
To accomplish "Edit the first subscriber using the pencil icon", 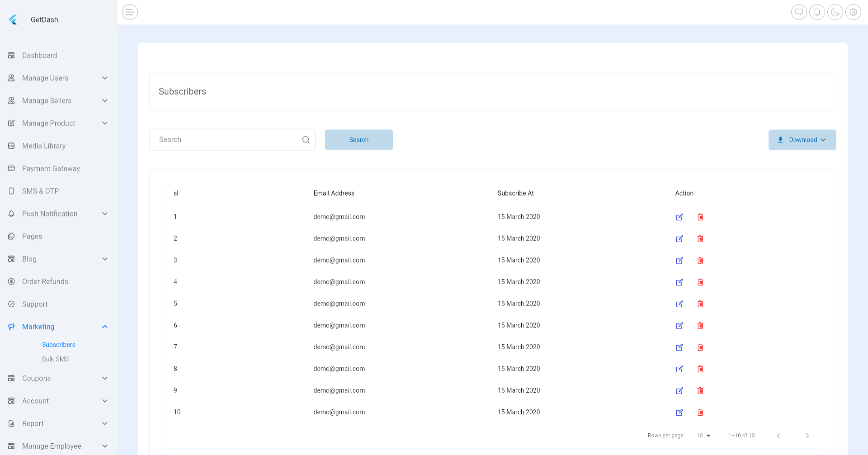I will point(679,217).
